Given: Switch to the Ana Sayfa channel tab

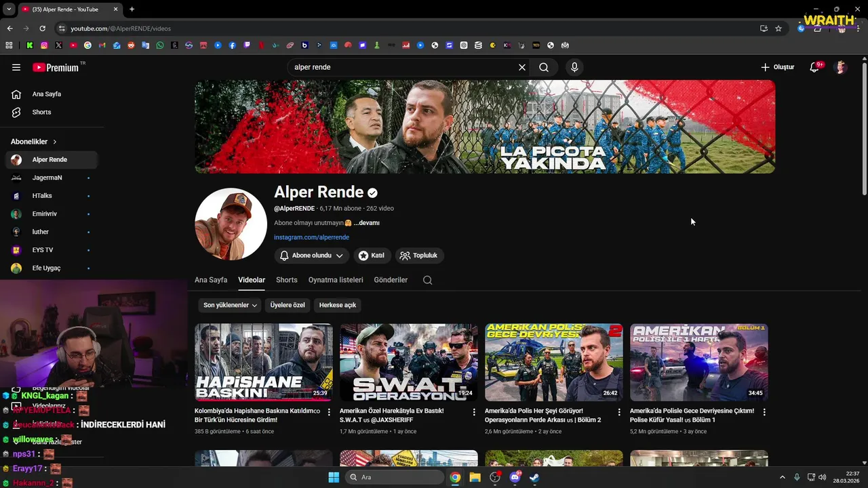Looking at the screenshot, I should point(211,280).
